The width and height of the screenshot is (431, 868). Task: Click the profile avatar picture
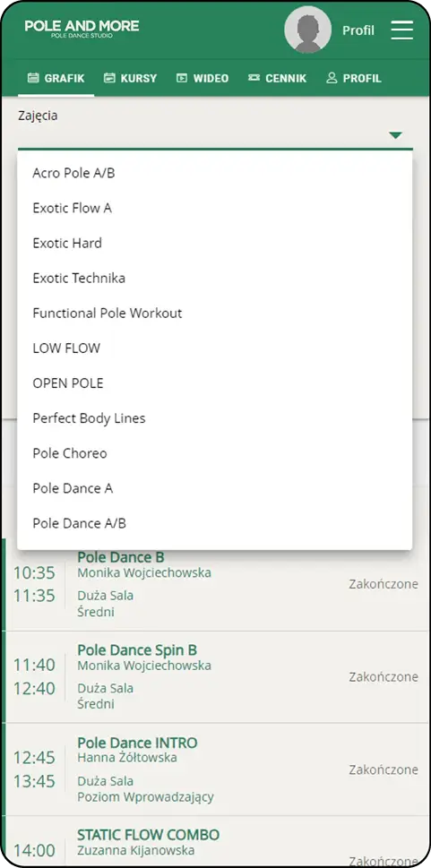(x=308, y=30)
